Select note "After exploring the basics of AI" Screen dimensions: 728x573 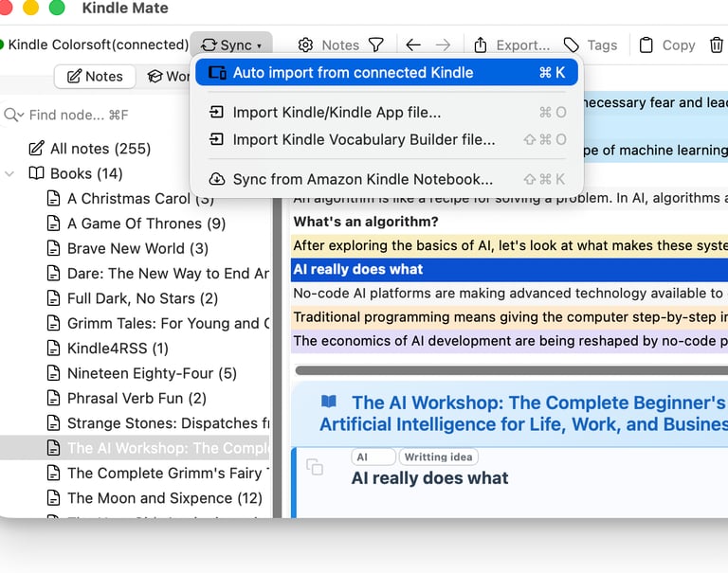509,245
